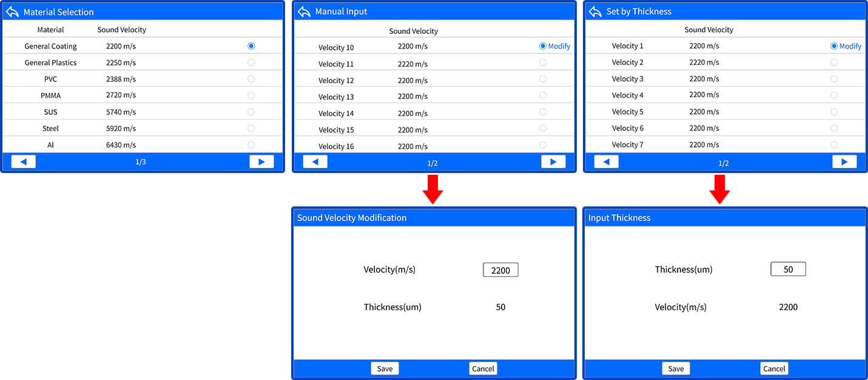Select the PVC material radio button

tap(251, 79)
